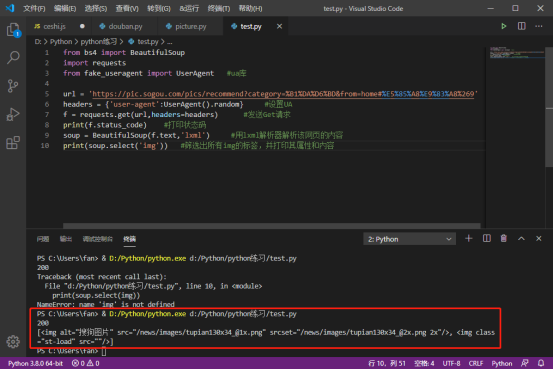The image size is (553, 370).
Task: Change end of line sequence CRLF
Action: point(476,363)
